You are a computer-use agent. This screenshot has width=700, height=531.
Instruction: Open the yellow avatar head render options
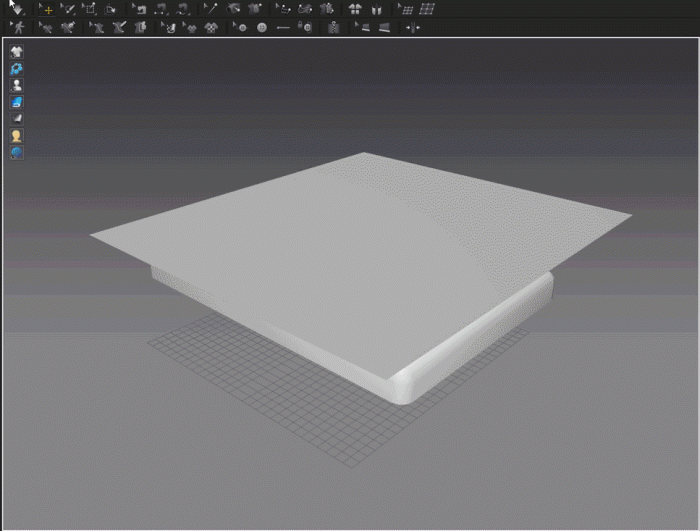tap(17, 135)
